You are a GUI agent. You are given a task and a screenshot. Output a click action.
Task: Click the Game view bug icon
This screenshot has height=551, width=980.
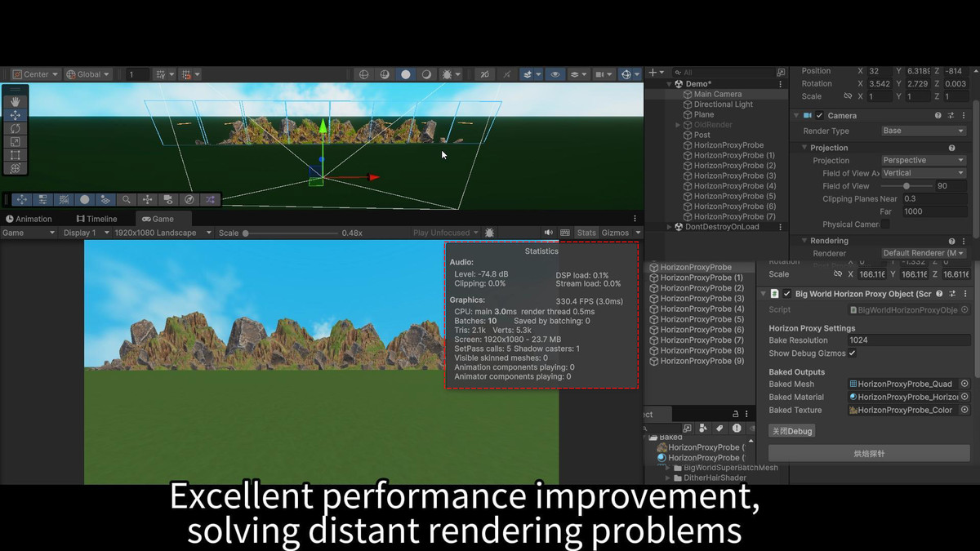click(489, 233)
